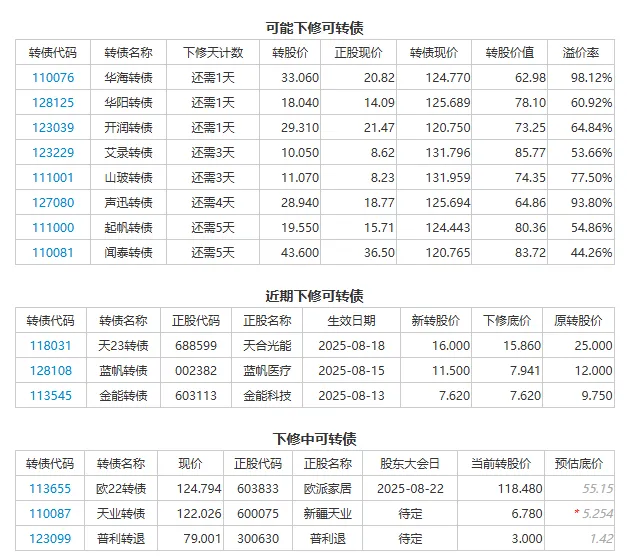This screenshot has height=558, width=627.
Task: Click the 98.12% premium rate value
Action: [x=591, y=78]
